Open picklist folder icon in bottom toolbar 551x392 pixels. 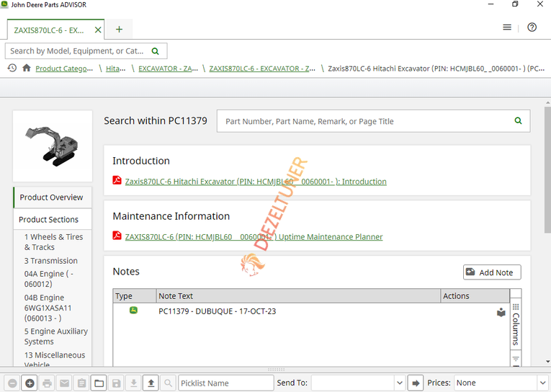99,383
